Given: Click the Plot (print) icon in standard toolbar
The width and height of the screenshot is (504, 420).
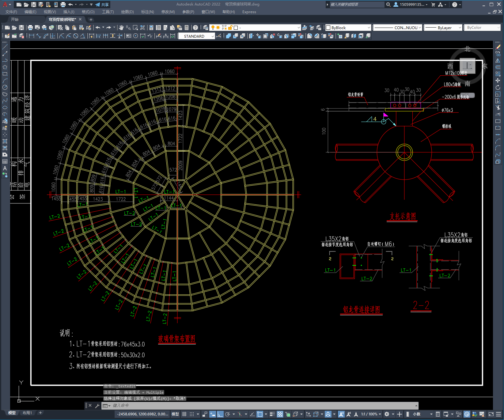Looking at the screenshot, I should pos(30,28).
